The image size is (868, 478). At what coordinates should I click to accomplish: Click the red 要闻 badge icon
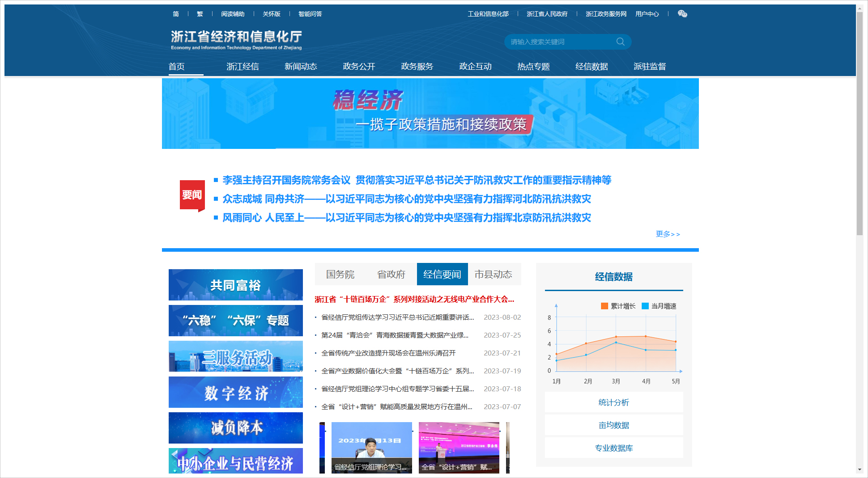(192, 195)
